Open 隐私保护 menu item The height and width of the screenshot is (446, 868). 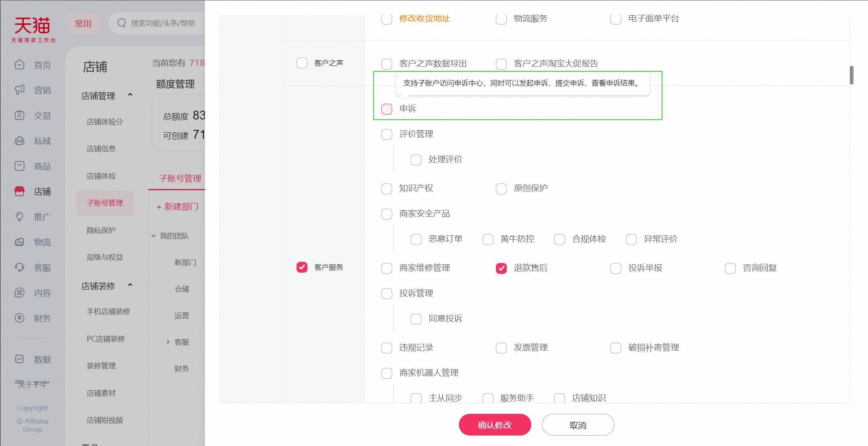pyautogui.click(x=101, y=230)
